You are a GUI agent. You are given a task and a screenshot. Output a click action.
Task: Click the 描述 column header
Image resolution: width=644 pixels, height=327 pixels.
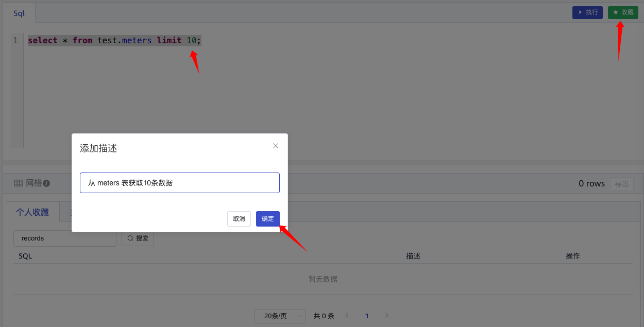413,256
